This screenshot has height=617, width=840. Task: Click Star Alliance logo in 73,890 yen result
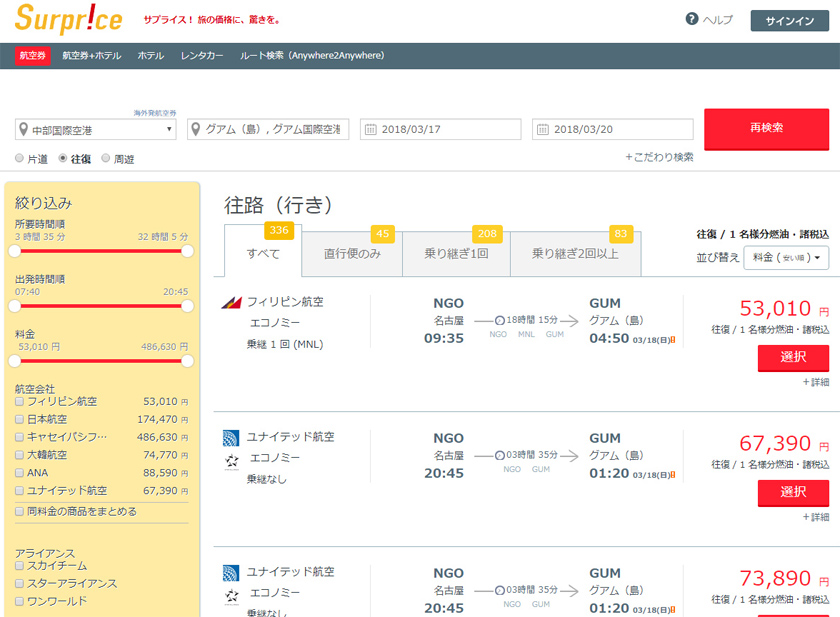coord(231,596)
